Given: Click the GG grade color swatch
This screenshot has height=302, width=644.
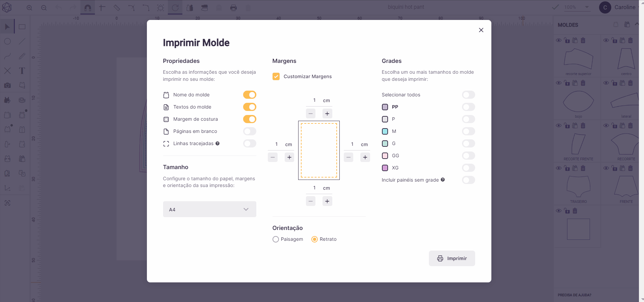Looking at the screenshot, I should tap(385, 156).
